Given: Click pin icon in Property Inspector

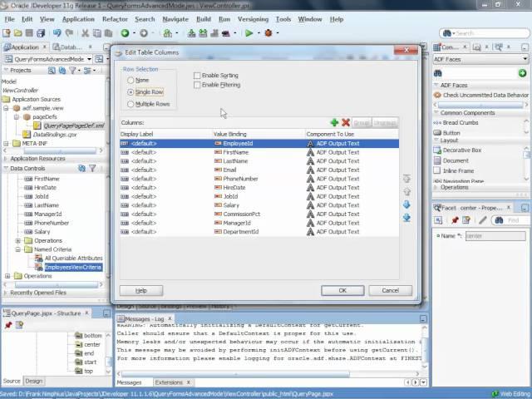Looking at the screenshot, I should 455,220.
